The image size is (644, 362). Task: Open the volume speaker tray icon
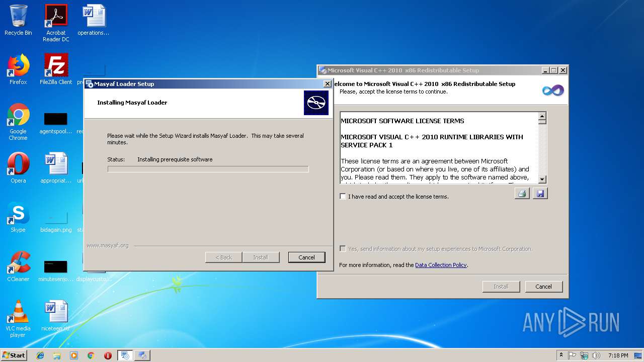[x=596, y=355]
